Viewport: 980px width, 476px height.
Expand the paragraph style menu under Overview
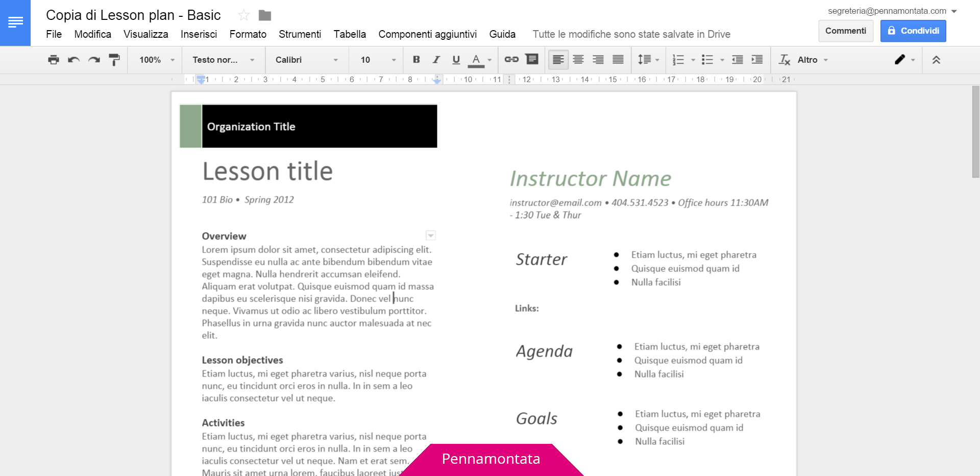430,235
